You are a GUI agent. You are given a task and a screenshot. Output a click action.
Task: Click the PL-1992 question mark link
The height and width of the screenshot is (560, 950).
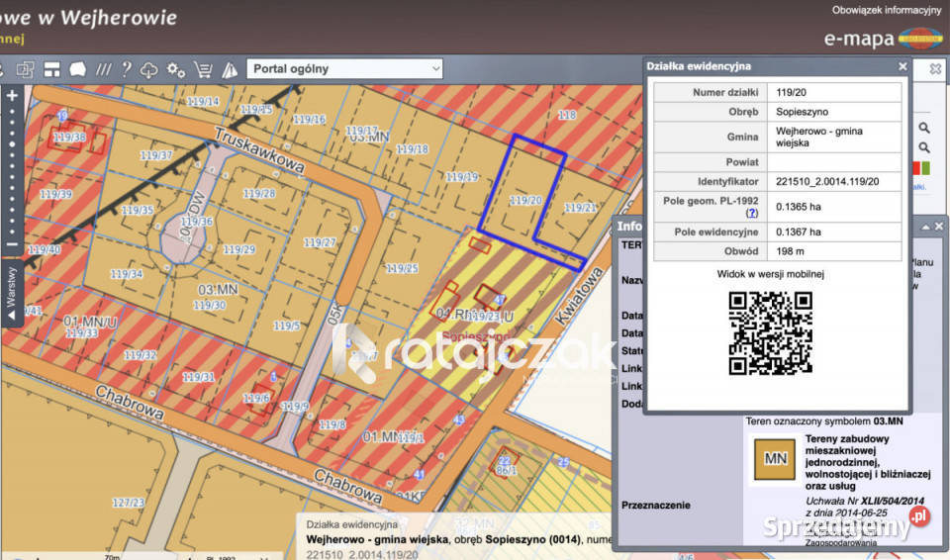(751, 213)
